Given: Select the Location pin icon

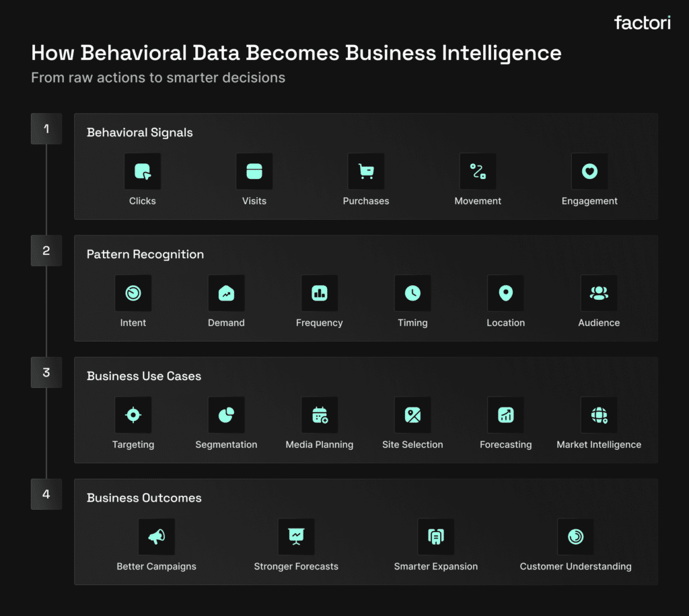Looking at the screenshot, I should point(506,293).
